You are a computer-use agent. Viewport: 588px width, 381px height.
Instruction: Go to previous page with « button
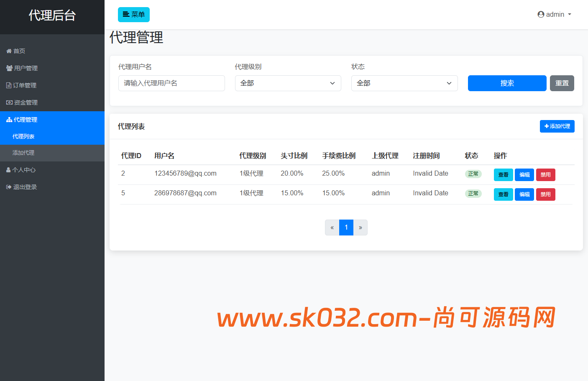(332, 228)
